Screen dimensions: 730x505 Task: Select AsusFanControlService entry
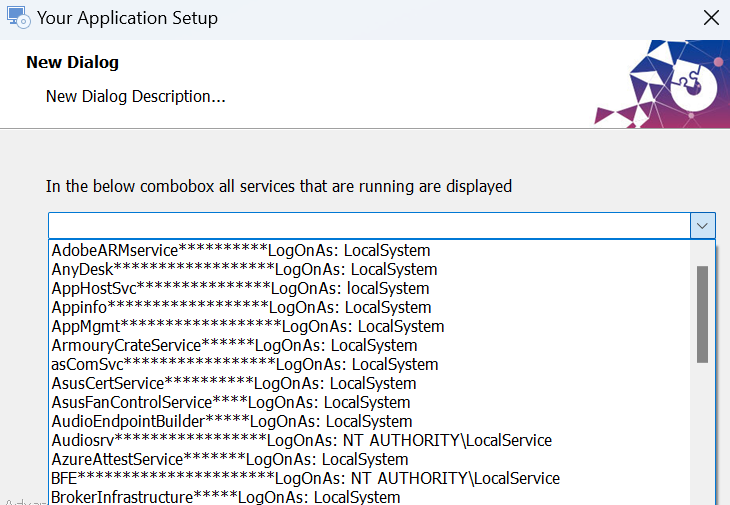pos(230,402)
